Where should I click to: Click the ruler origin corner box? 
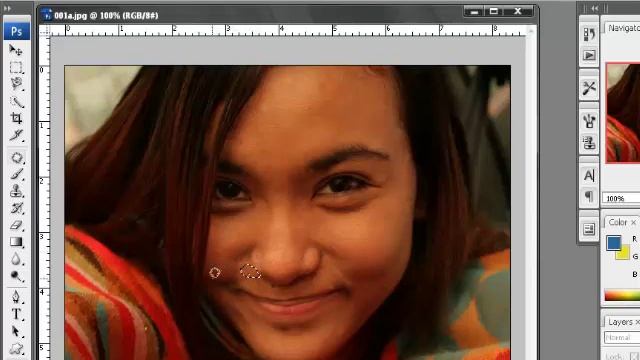(x=44, y=31)
